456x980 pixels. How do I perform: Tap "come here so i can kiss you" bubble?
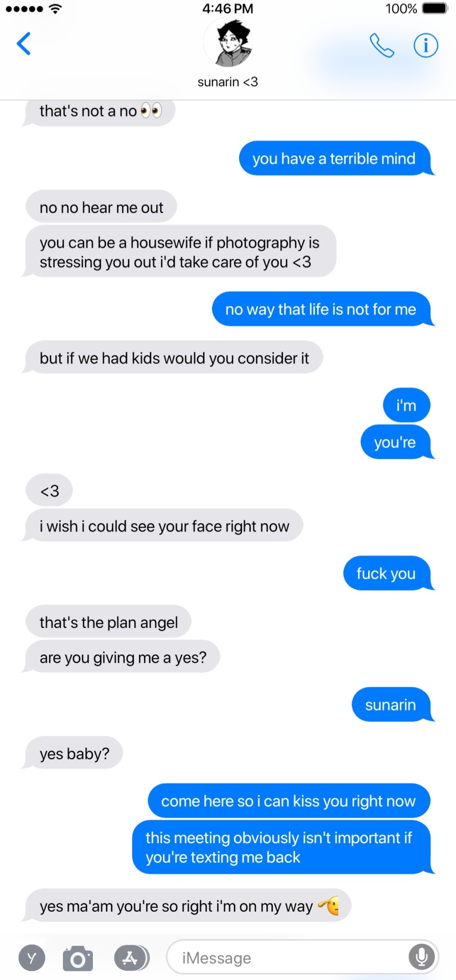click(289, 800)
